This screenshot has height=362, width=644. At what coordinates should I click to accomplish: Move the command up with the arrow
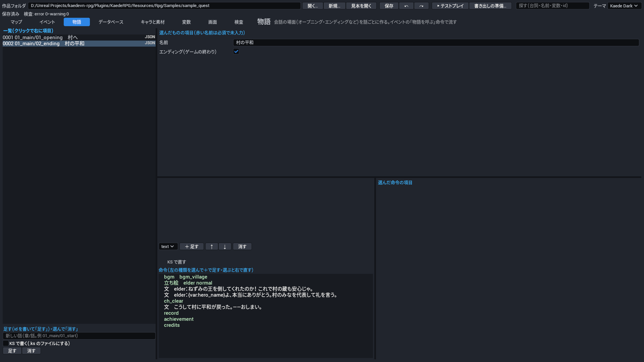click(x=212, y=247)
